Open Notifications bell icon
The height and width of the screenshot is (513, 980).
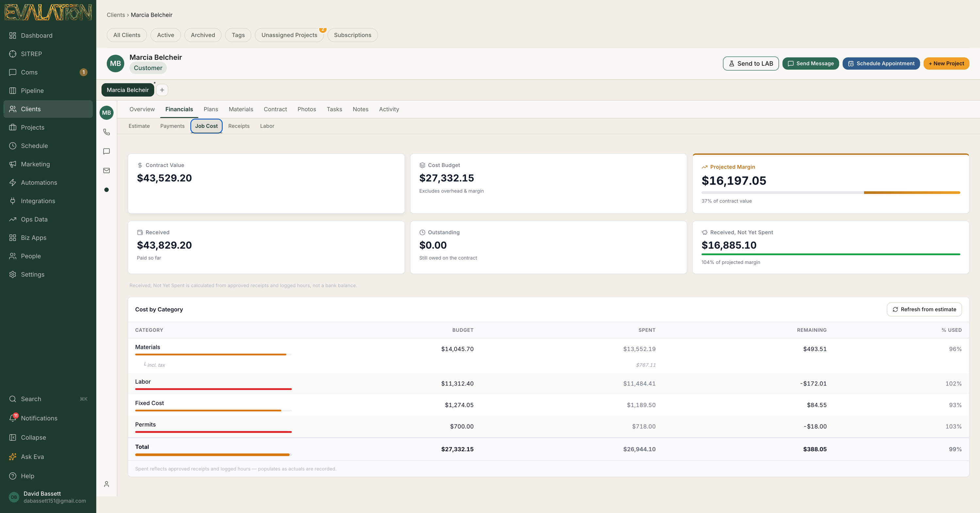(12, 418)
